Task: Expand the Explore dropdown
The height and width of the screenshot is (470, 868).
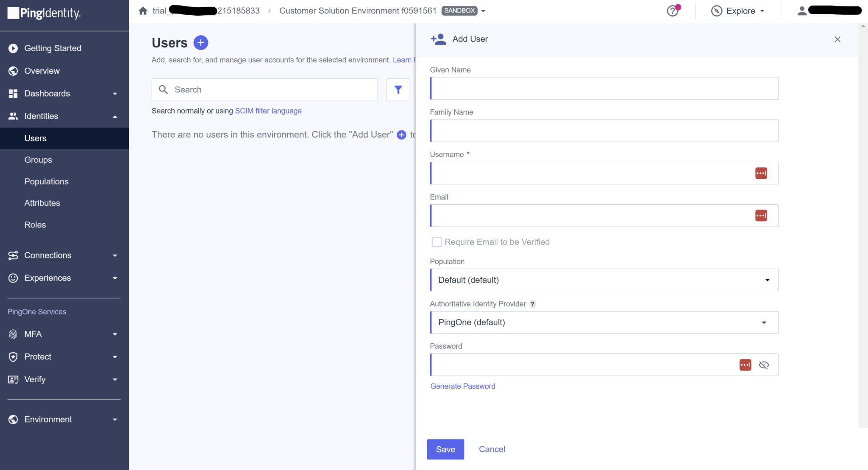Action: 762,11
